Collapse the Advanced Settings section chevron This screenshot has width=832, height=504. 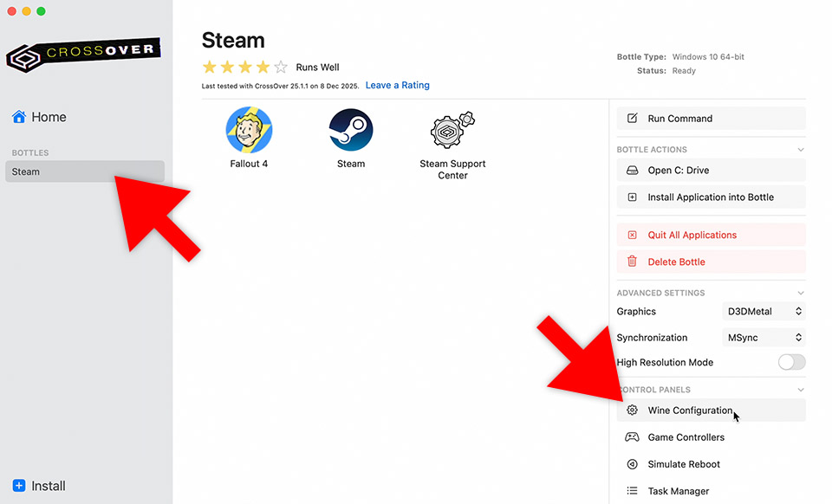point(800,294)
